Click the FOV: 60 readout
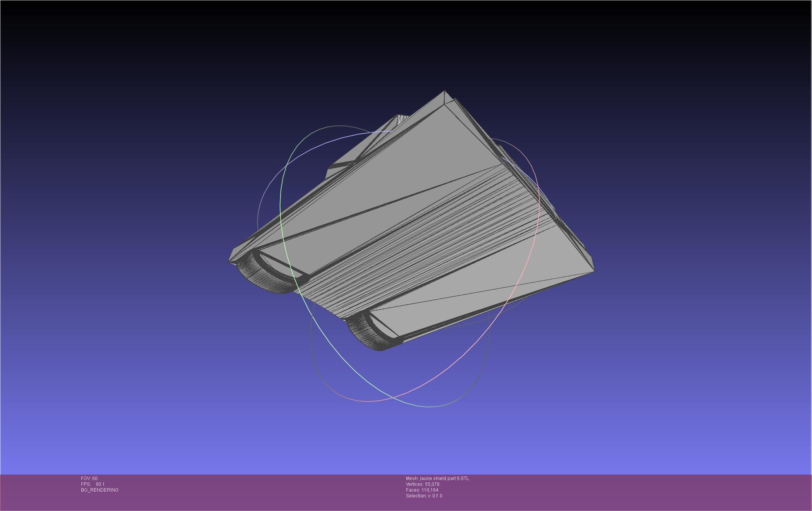This screenshot has width=812, height=511. tap(89, 478)
